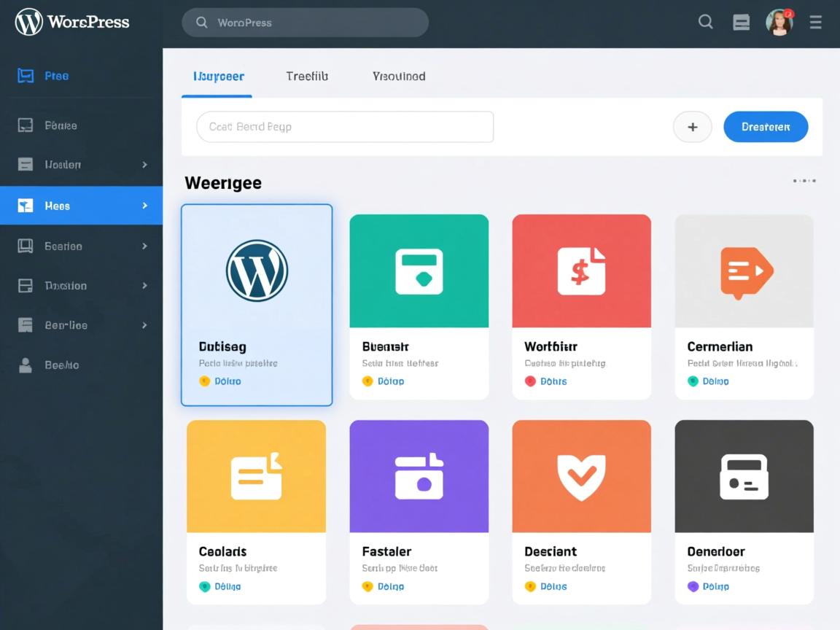Click the Beaho person icon in sidebar
840x630 pixels.
click(x=26, y=365)
